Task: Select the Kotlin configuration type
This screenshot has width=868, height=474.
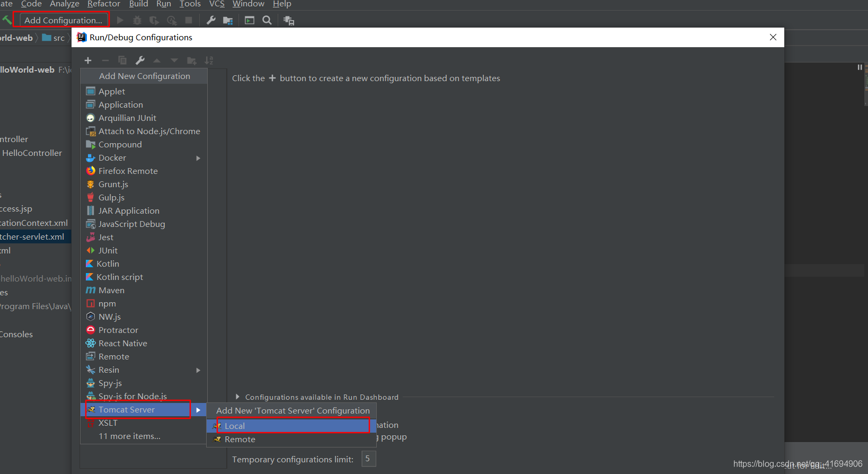Action: point(143,264)
